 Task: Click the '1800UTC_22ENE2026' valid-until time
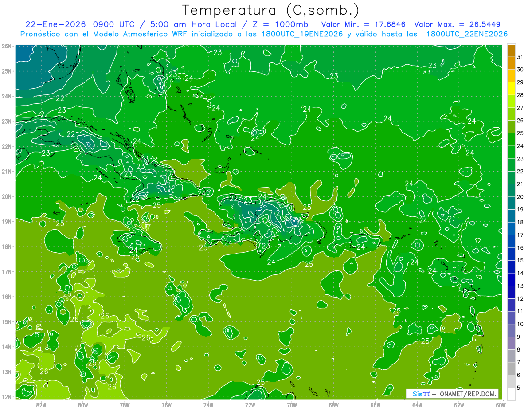467,34
